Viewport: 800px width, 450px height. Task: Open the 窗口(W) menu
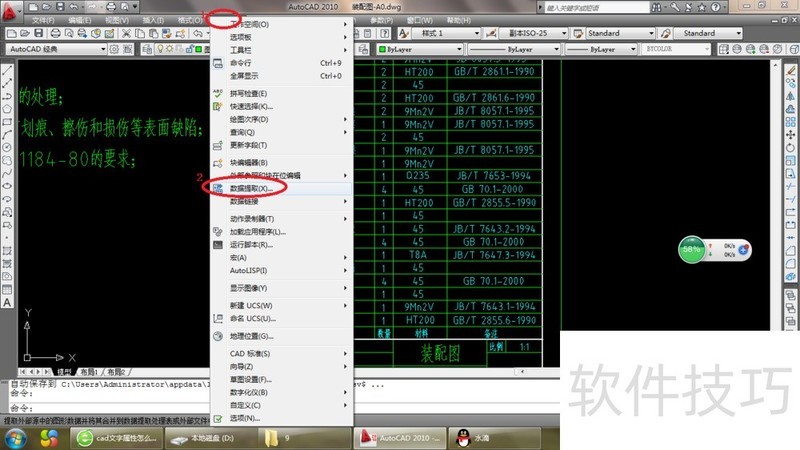click(x=420, y=20)
